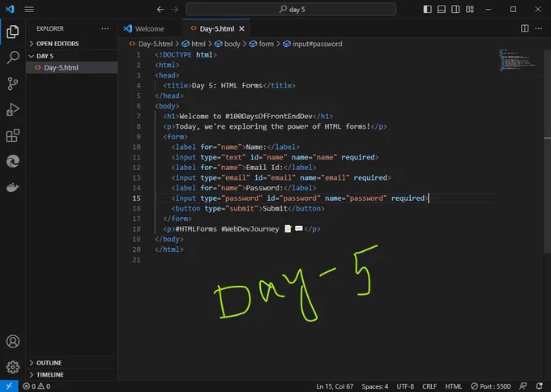Image resolution: width=551 pixels, height=392 pixels.
Task: Open the Edge browser tools icon
Action: click(x=13, y=161)
